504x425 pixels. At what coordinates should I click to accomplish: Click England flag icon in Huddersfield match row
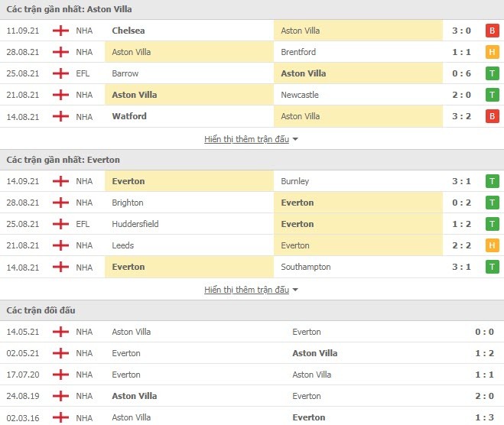click(60, 224)
